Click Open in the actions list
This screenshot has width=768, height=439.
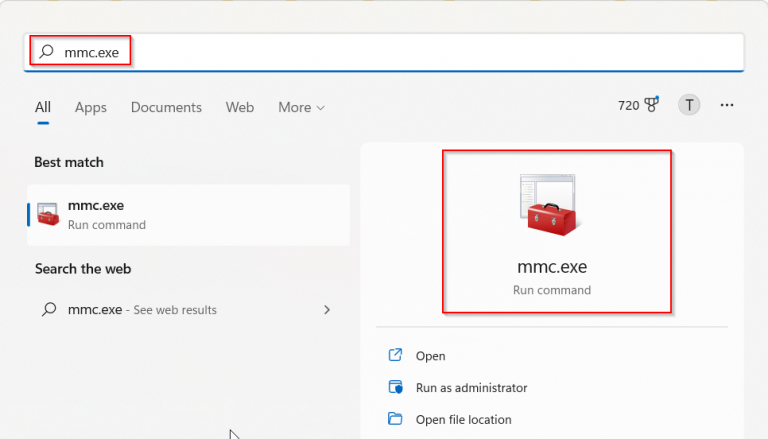[430, 356]
